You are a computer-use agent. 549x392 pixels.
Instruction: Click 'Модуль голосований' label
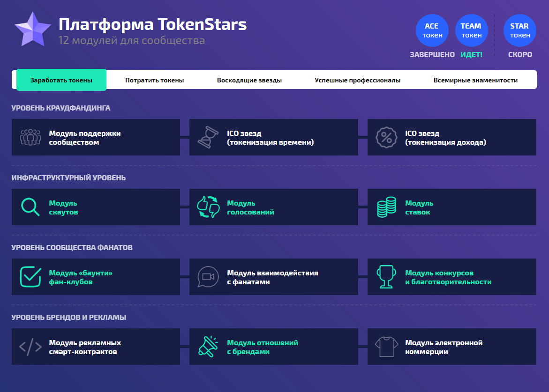click(x=250, y=207)
